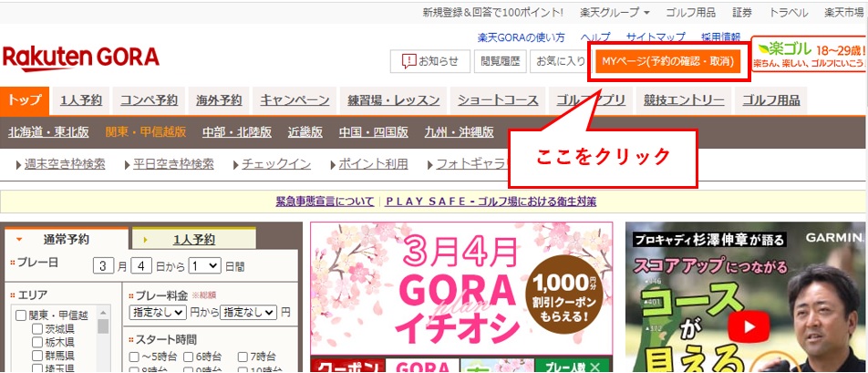Open the 練習場・レッスン tab
868x373 pixels.
pos(393,100)
